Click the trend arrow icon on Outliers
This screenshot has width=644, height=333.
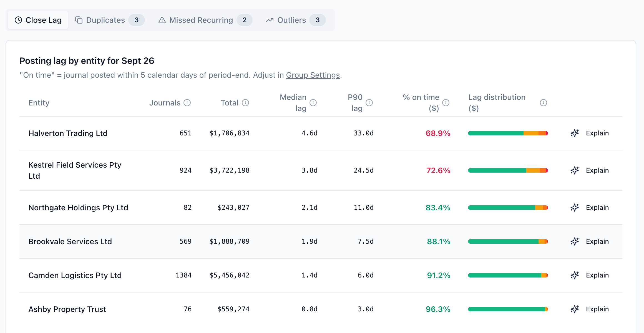[270, 20]
